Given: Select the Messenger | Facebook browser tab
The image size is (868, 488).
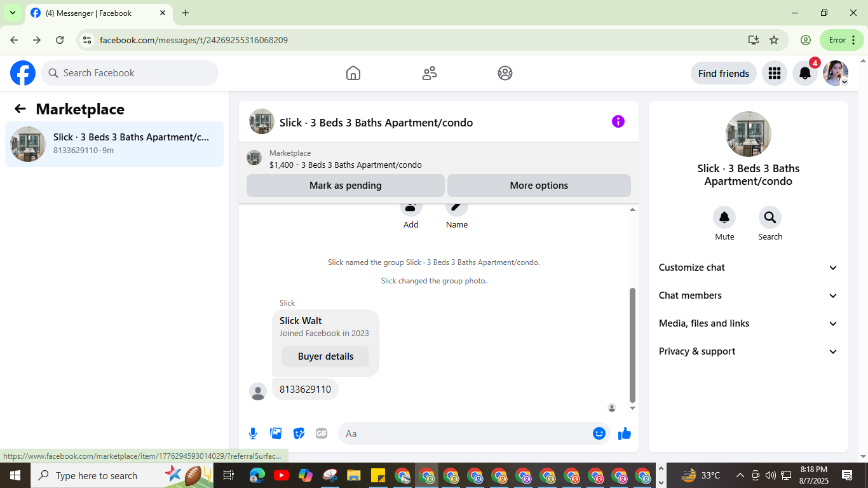Looking at the screenshot, I should [98, 13].
